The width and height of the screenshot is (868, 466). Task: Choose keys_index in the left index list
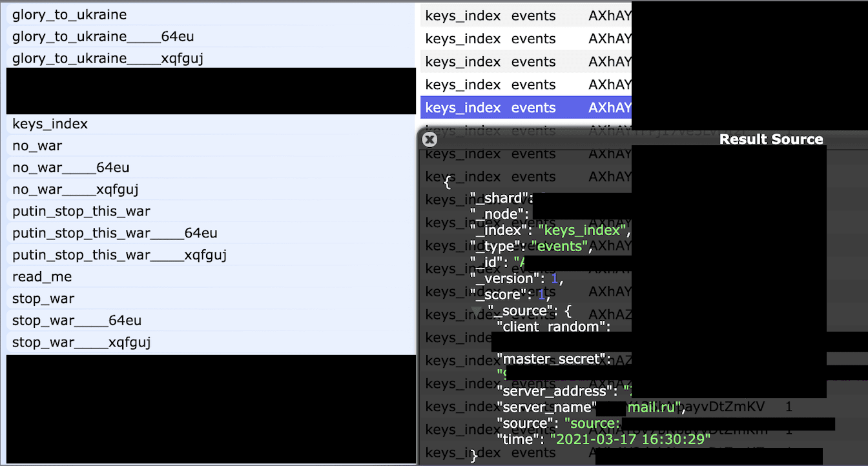[211, 124]
